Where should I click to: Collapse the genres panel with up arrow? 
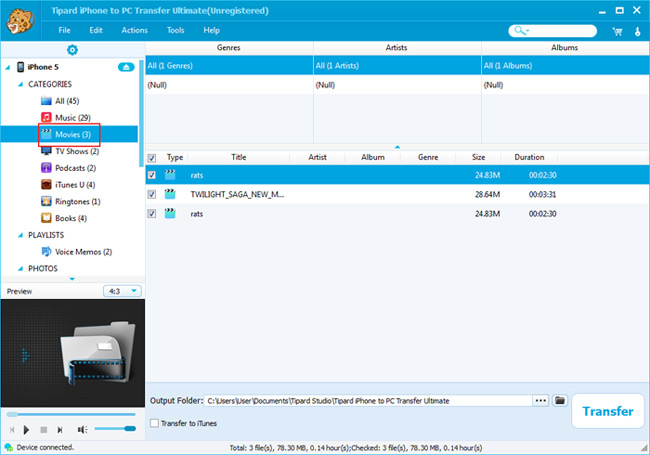click(x=397, y=147)
